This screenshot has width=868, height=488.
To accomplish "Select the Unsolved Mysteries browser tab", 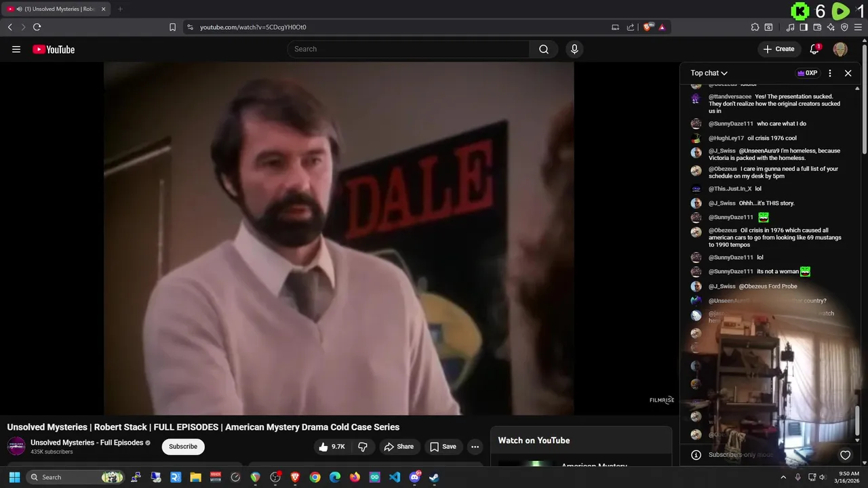I will [x=56, y=9].
